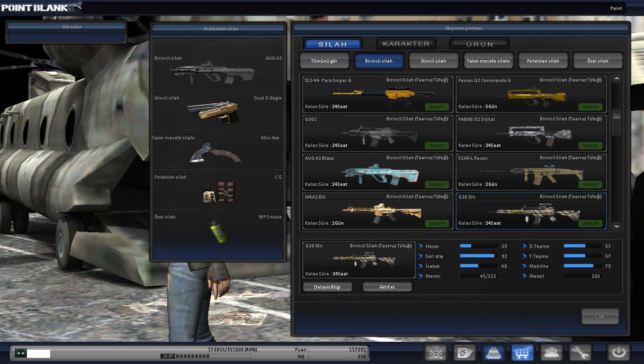Viewport: 644px width, 364px height.
Task: Open the shopping cart store icon
Action: pos(523,353)
